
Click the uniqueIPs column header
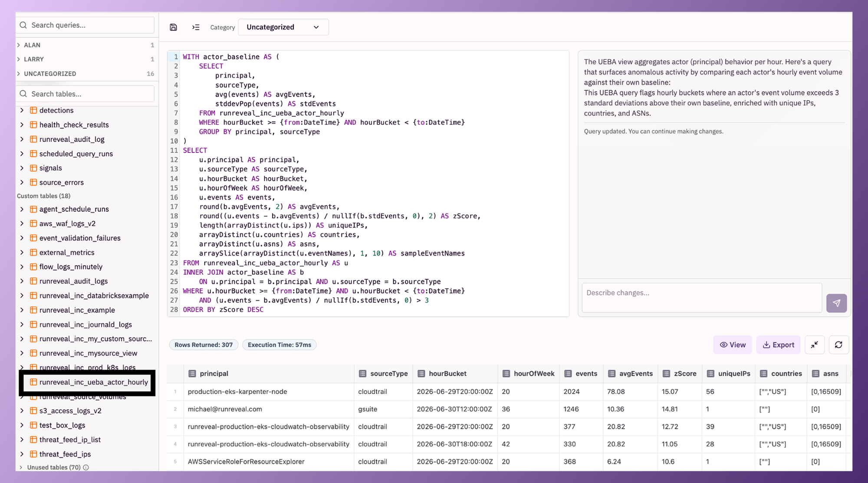[x=728, y=374]
